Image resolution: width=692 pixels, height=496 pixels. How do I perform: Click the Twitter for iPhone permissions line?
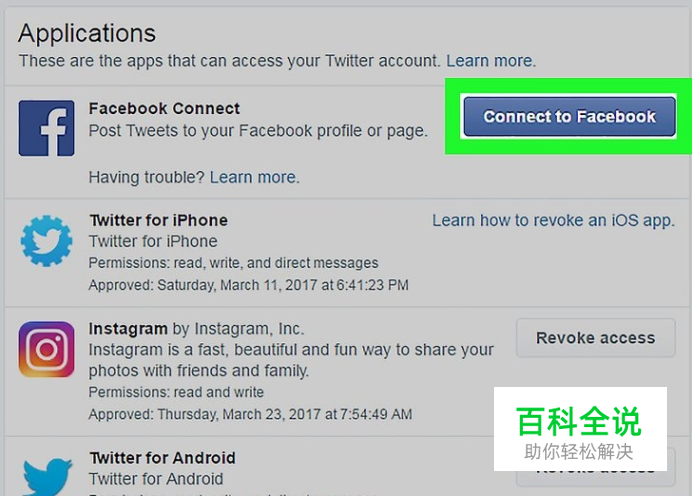pos(233,263)
